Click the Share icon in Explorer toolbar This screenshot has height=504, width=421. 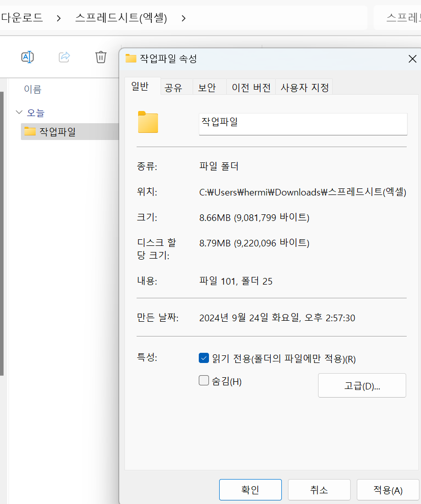[64, 57]
